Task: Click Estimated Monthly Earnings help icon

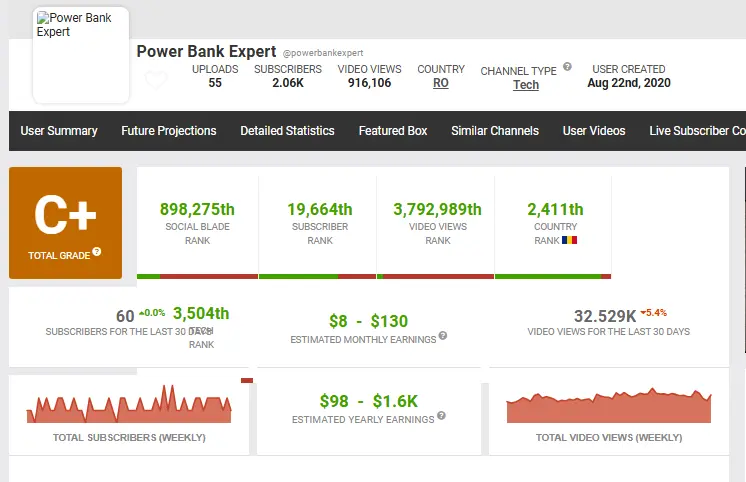Action: click(442, 335)
